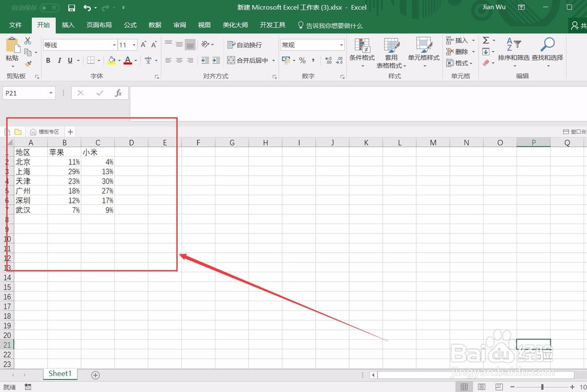Select the Sheet1 tab
587x392 pixels.
point(60,374)
